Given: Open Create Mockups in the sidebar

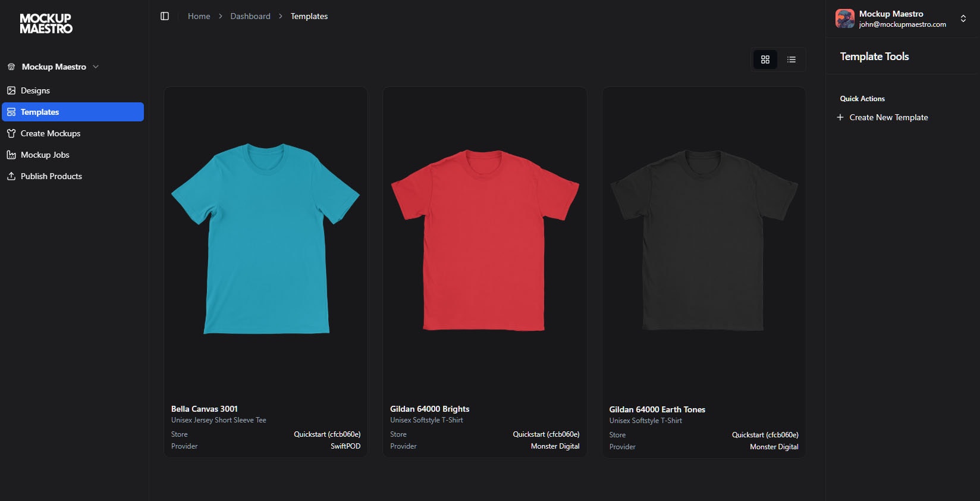Looking at the screenshot, I should pos(73,133).
